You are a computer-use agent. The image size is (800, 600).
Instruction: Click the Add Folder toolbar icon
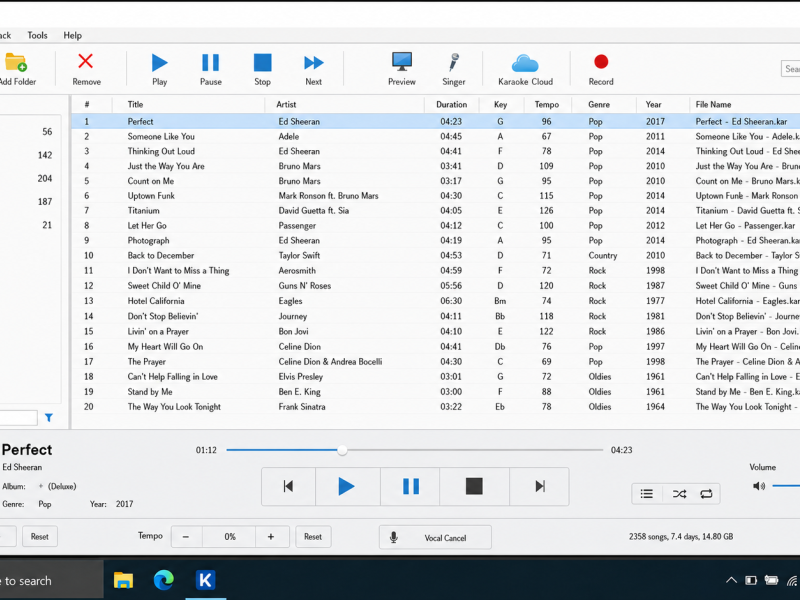pos(16,63)
